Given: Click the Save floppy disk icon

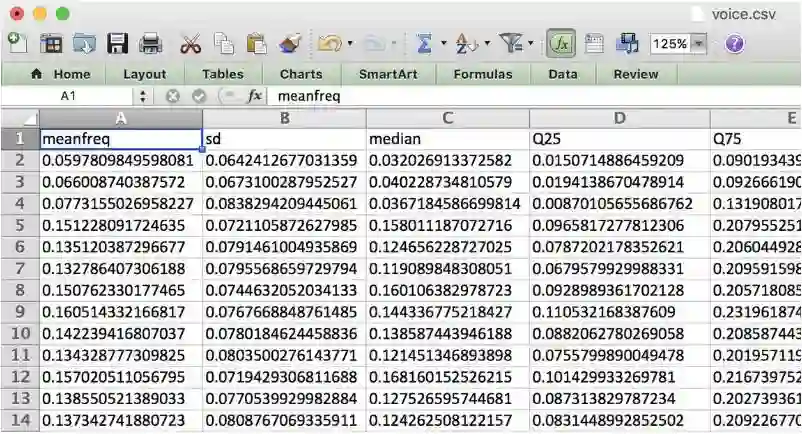Looking at the screenshot, I should pyautogui.click(x=117, y=44).
